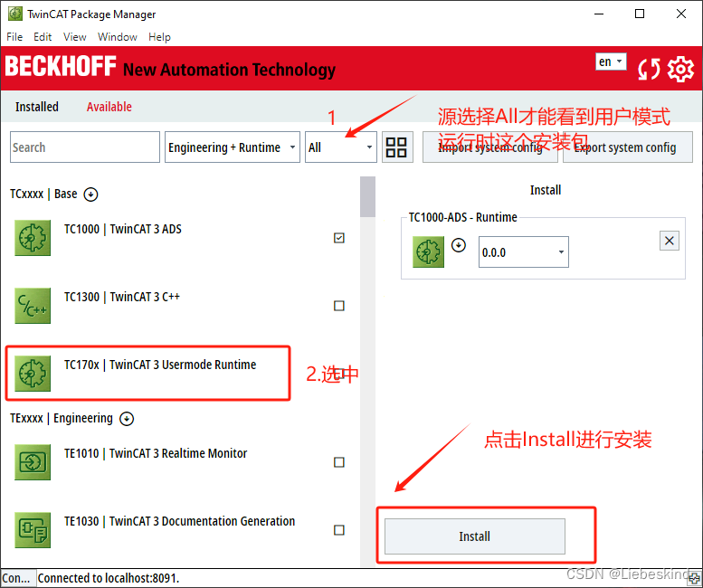Viewport: 703px width, 588px height.
Task: Open the Window menu
Action: tap(118, 37)
